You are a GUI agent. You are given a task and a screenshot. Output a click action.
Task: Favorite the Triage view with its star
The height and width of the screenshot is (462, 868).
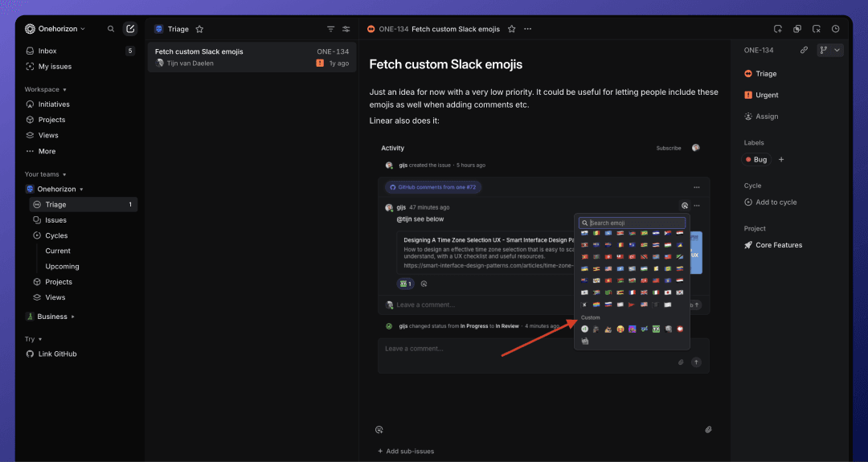click(x=200, y=29)
